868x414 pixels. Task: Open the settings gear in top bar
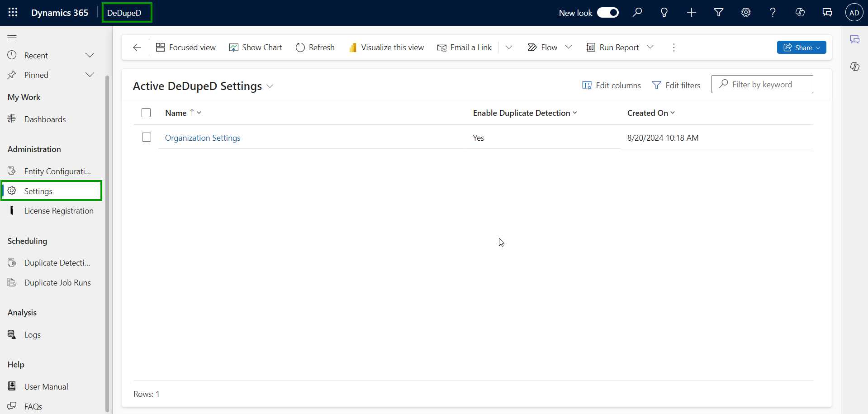coord(745,13)
